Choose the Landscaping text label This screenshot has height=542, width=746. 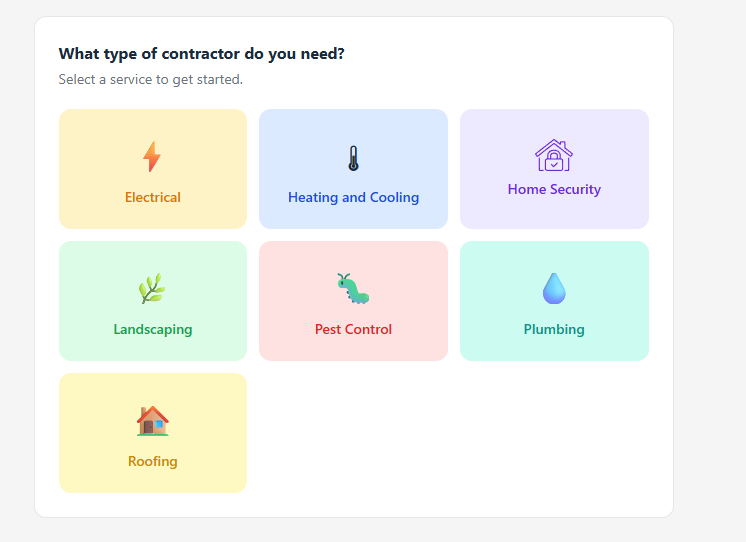pyautogui.click(x=153, y=329)
